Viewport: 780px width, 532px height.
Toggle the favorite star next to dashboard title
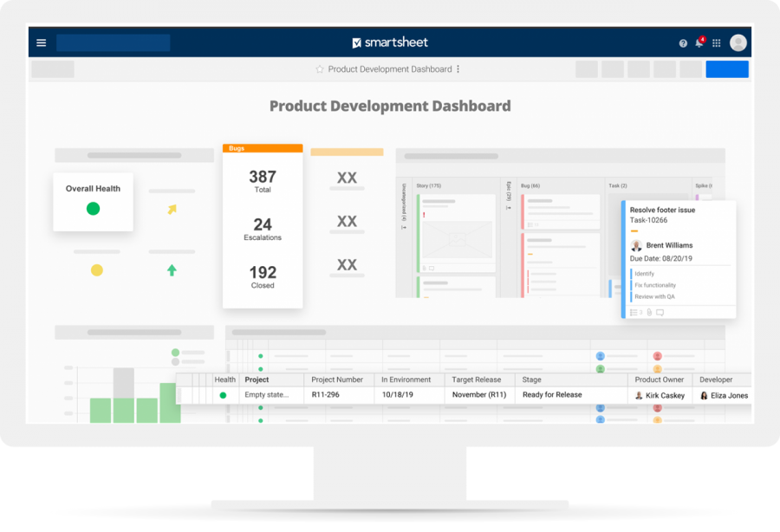coord(320,69)
